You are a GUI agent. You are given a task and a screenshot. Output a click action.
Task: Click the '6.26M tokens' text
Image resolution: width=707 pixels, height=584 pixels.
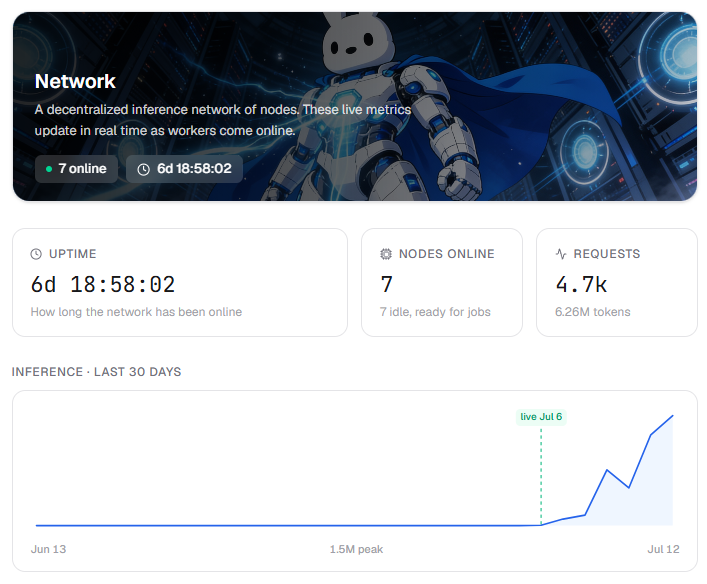pos(592,312)
